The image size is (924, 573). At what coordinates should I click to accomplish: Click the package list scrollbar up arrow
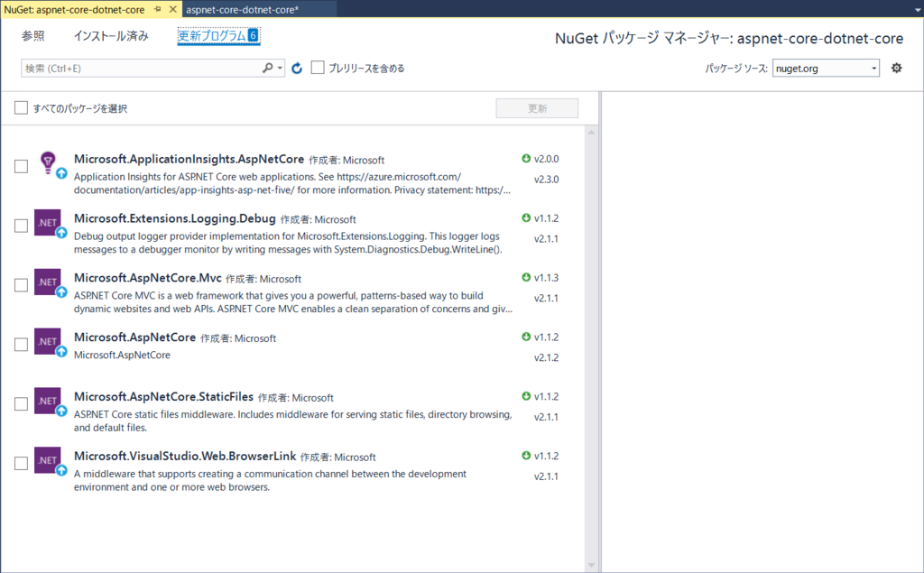coord(591,133)
